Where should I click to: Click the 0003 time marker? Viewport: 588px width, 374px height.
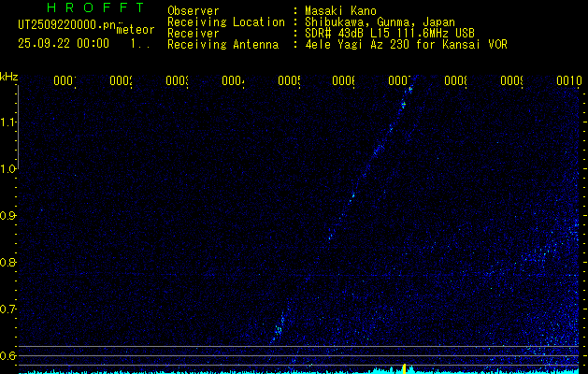coord(177,80)
